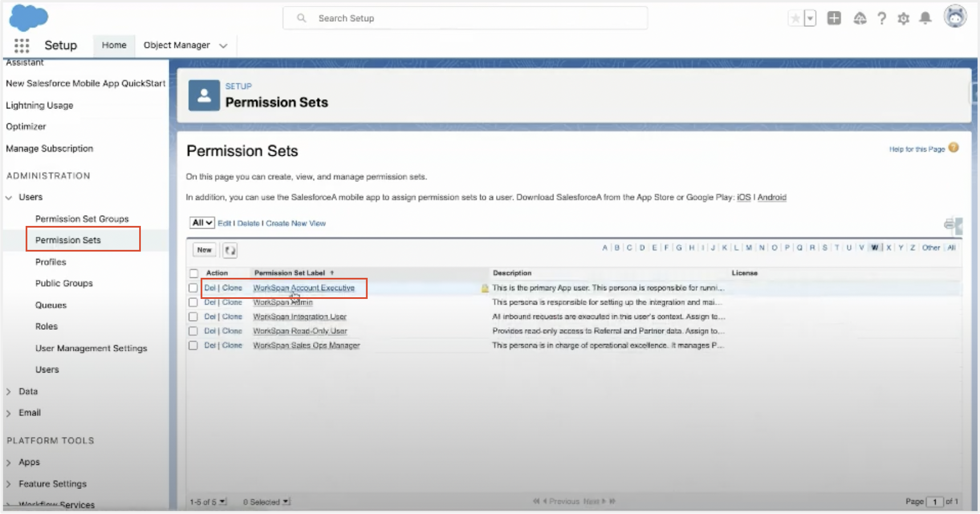Viewport: 980px width, 514px height.
Task: Expand the Apps section
Action: click(9, 462)
